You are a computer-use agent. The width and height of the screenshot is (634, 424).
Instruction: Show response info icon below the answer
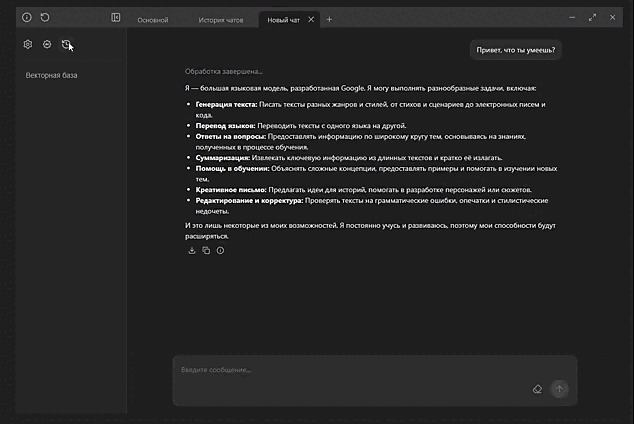pos(220,251)
